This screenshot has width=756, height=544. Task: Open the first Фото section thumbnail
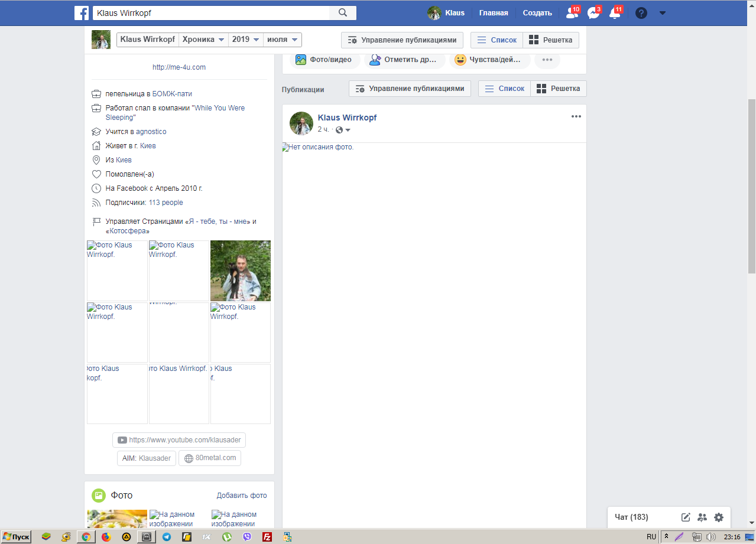click(117, 519)
